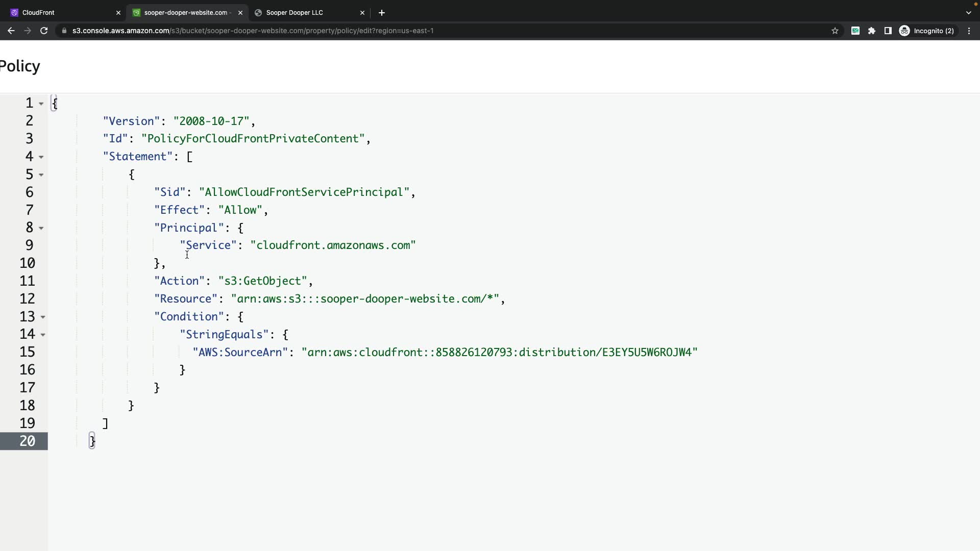This screenshot has height=551, width=980.
Task: Fold the StringEquals block on line 14
Action: point(43,335)
